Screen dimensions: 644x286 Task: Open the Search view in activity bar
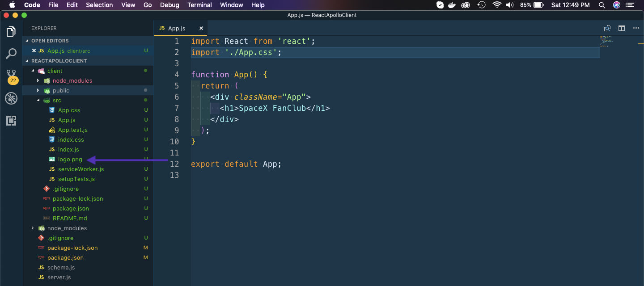[x=11, y=54]
